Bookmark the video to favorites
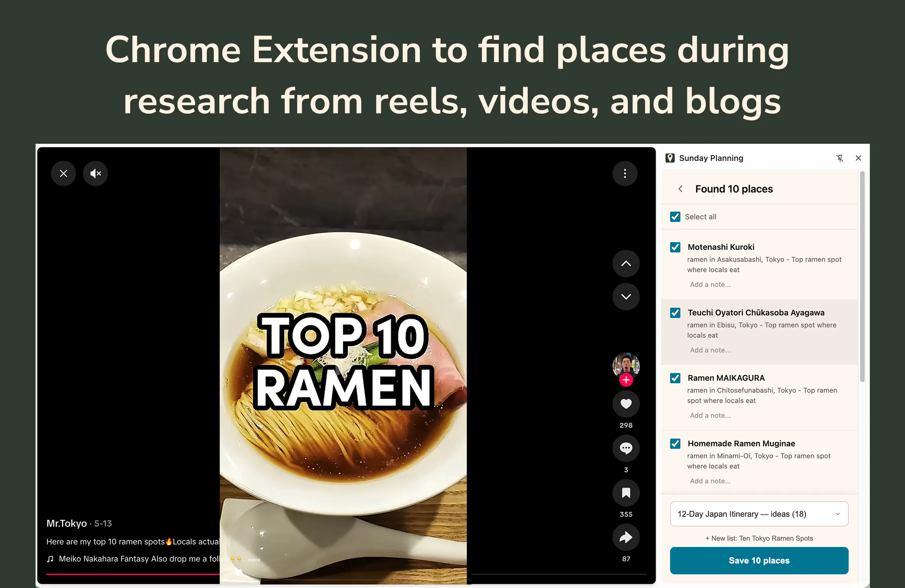This screenshot has width=905, height=588. point(626,493)
